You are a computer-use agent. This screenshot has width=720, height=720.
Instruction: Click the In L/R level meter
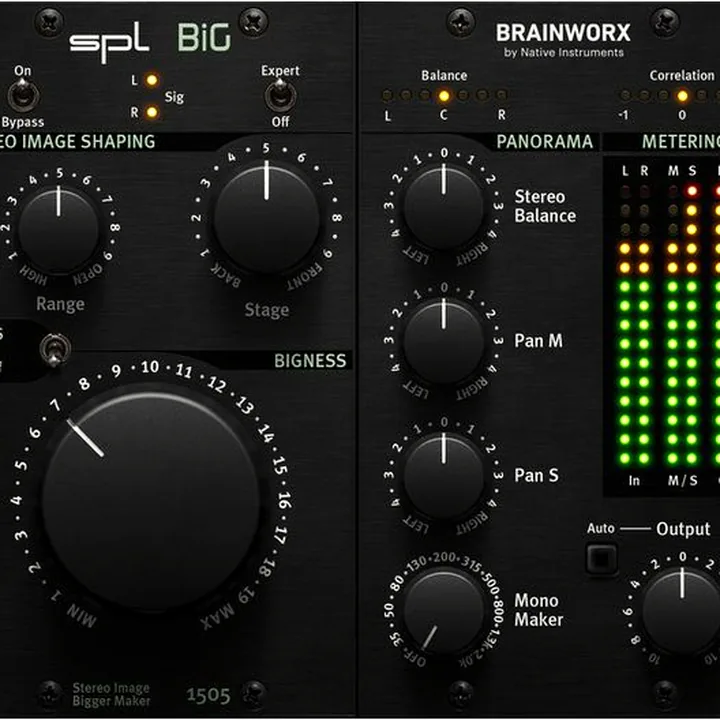[x=635, y=325]
